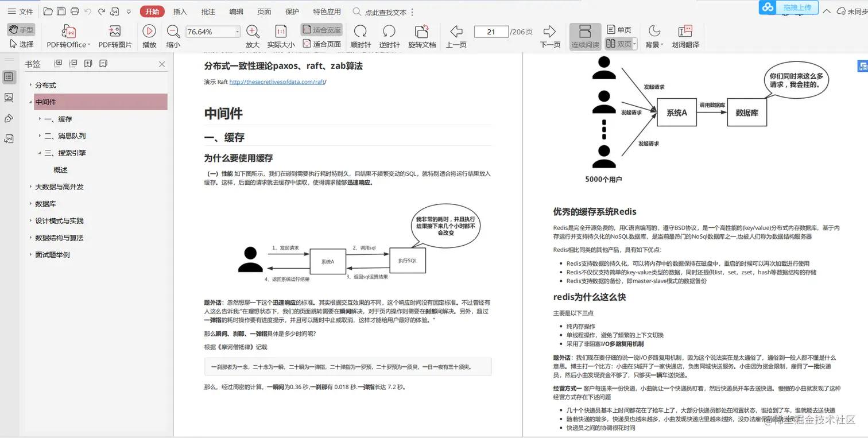
Task: Switch to 单页 single page view
Action: click(x=619, y=30)
